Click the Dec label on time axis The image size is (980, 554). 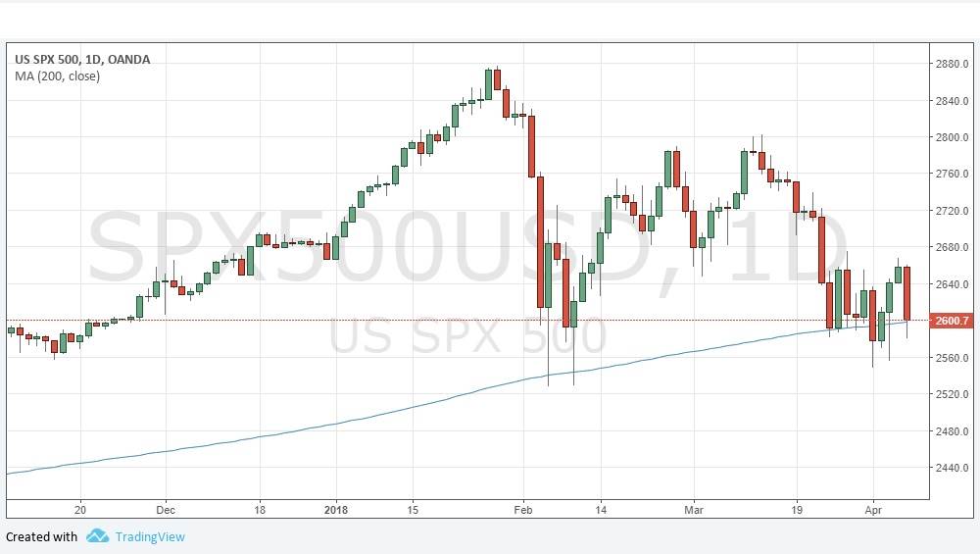click(x=165, y=510)
